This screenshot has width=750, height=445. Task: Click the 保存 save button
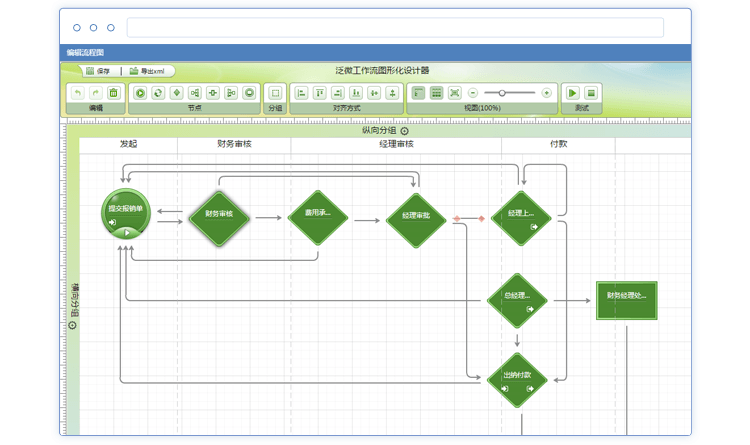[x=98, y=71]
